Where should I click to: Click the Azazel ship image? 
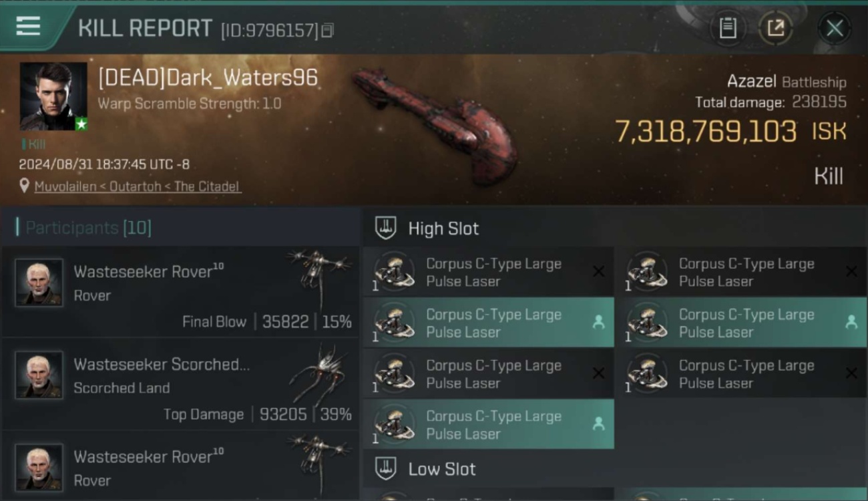click(x=435, y=124)
